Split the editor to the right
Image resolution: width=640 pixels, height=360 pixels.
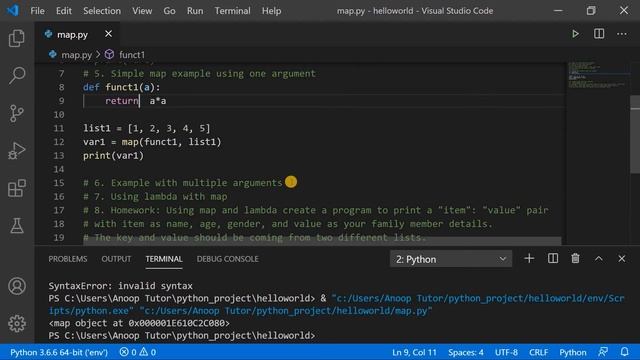click(x=599, y=34)
